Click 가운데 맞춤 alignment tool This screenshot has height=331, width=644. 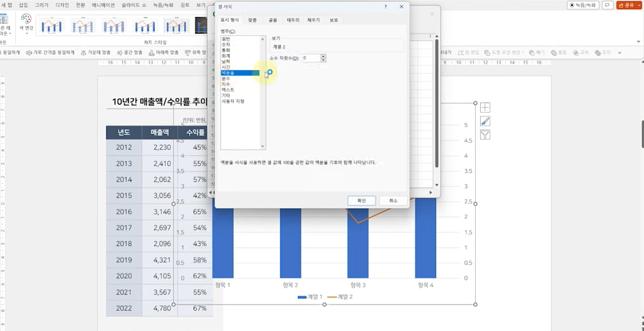[x=96, y=52]
